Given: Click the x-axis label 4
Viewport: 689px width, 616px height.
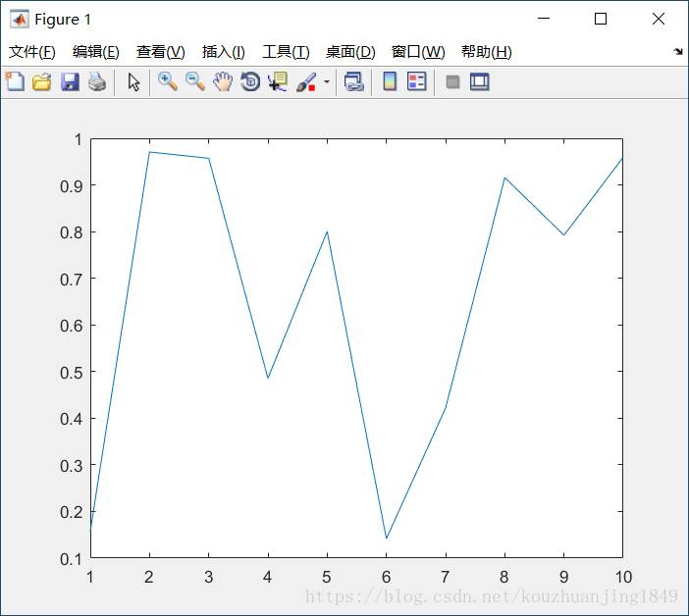Looking at the screenshot, I should click(268, 577).
